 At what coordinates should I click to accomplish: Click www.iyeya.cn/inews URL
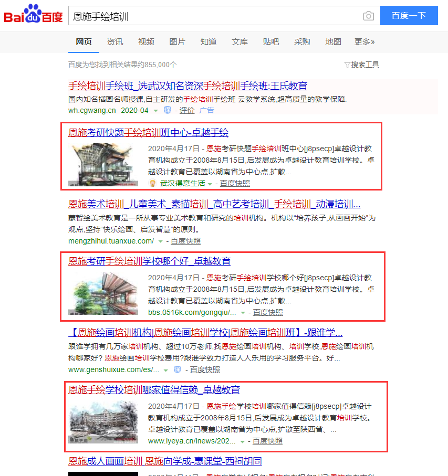click(x=192, y=441)
